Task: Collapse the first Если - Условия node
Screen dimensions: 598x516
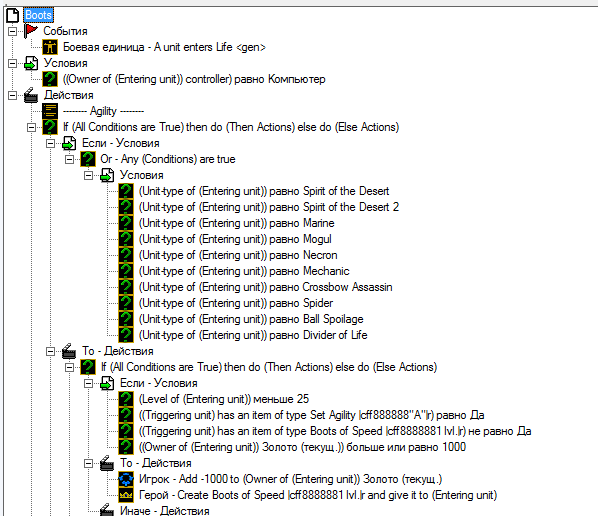Action: [x=50, y=143]
